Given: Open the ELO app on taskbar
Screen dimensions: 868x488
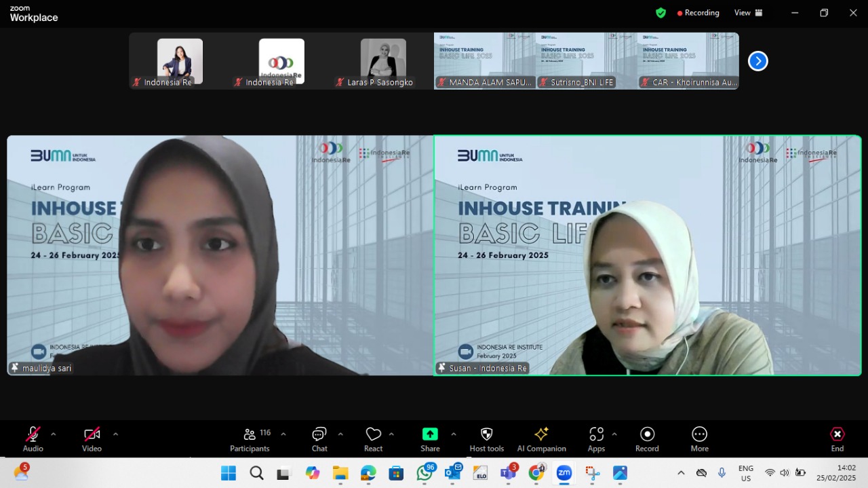Looking at the screenshot, I should (x=480, y=473).
